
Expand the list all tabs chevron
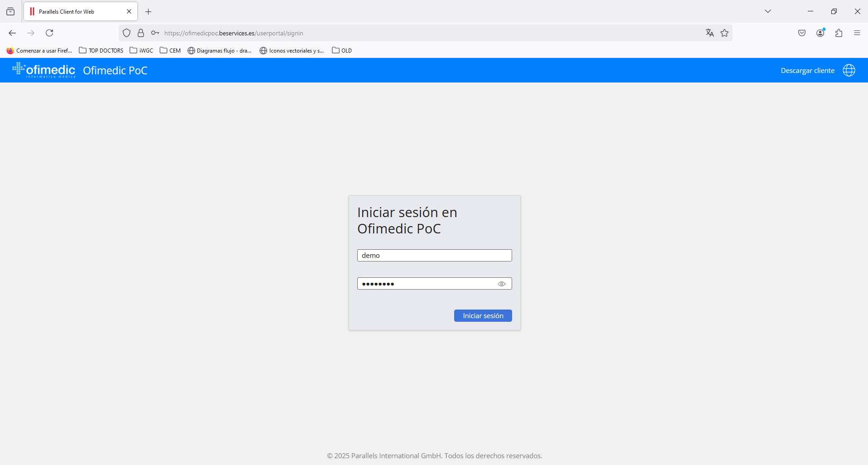[x=768, y=11]
